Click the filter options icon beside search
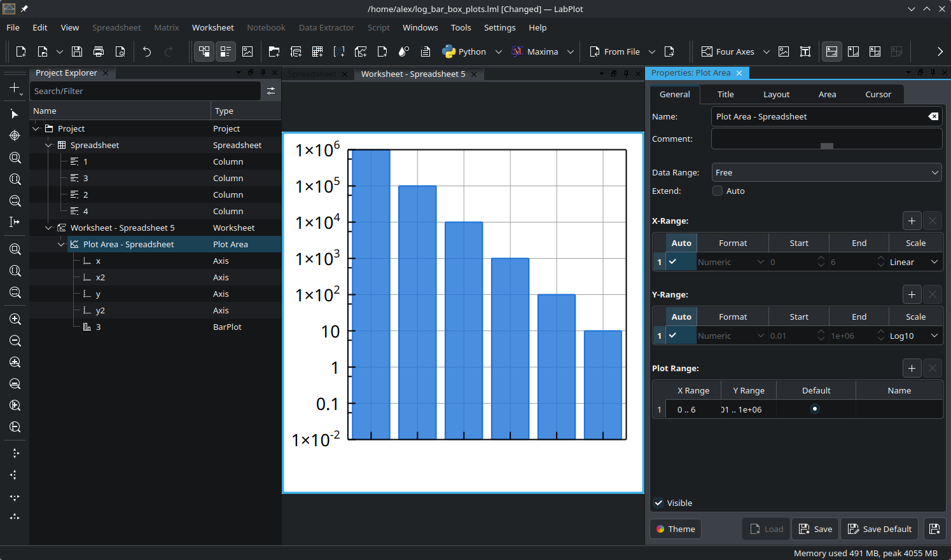 tap(271, 91)
